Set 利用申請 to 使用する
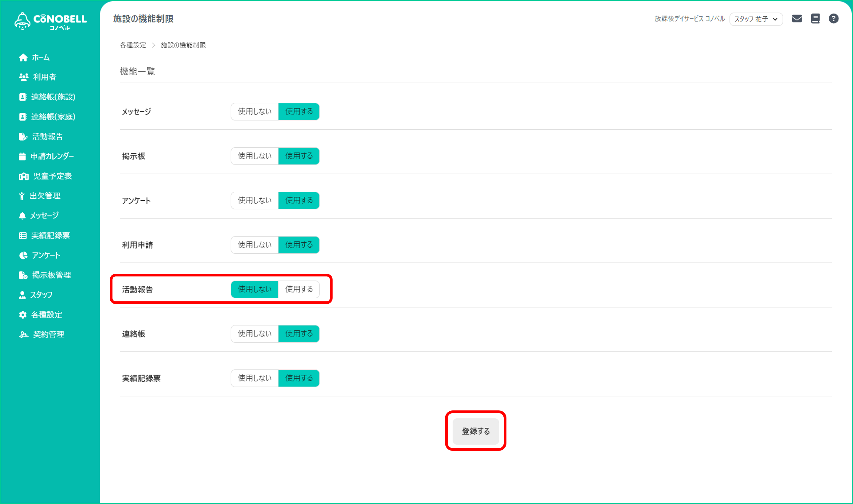 (299, 245)
